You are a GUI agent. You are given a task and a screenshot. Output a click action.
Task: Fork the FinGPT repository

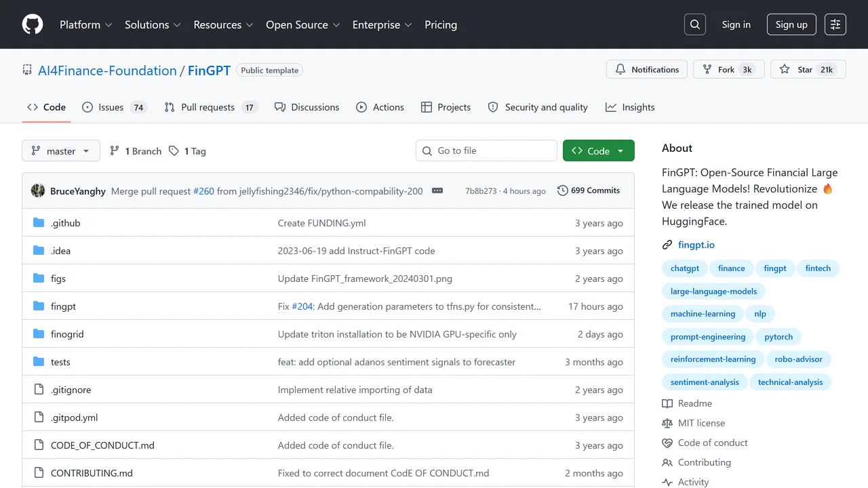pos(729,69)
